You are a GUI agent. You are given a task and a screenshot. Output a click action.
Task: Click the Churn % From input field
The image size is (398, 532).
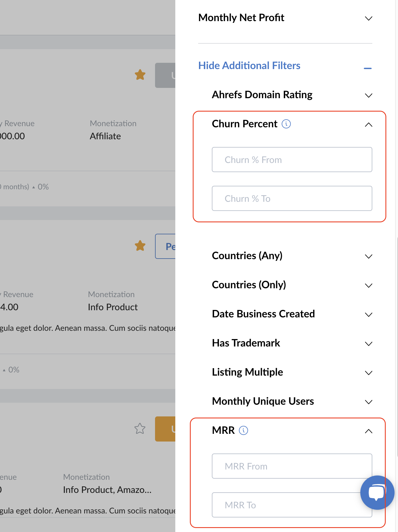292,160
